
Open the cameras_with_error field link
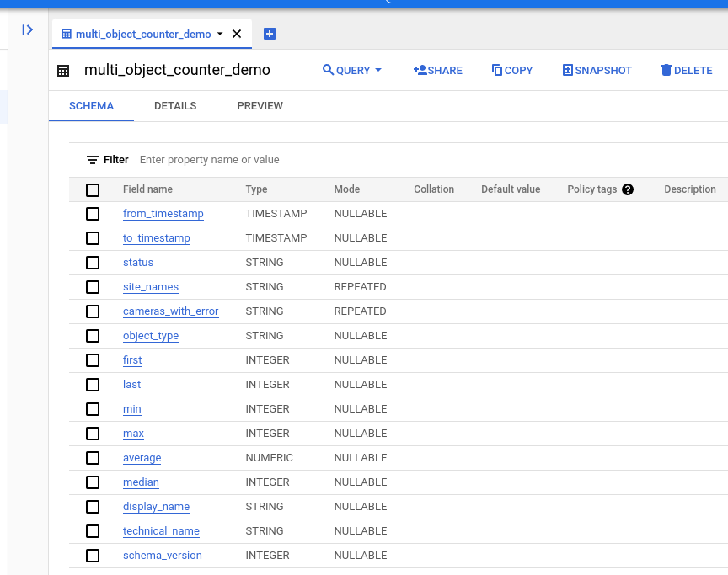point(170,311)
